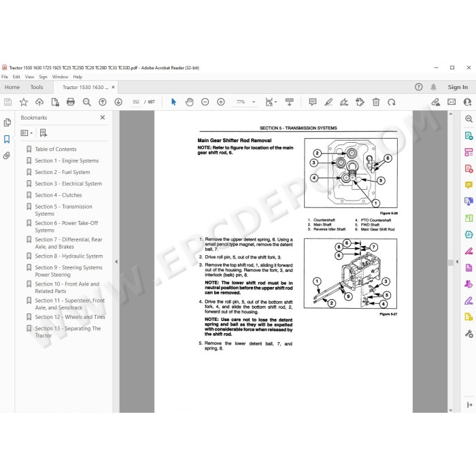Click the vertical scrollbar up arrow
Viewport: 476px width, 476px height.
(x=450, y=114)
